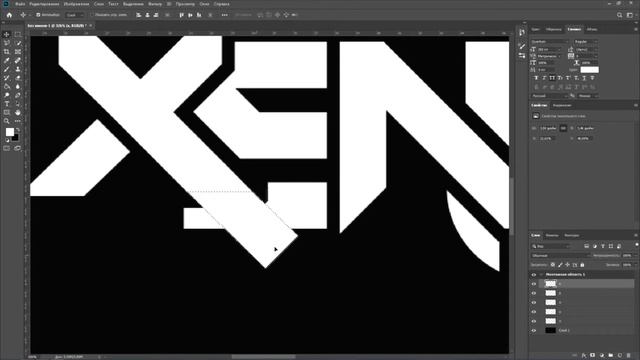640x360 pixels.
Task: Switch to the Каналы tab
Action: click(x=552, y=236)
